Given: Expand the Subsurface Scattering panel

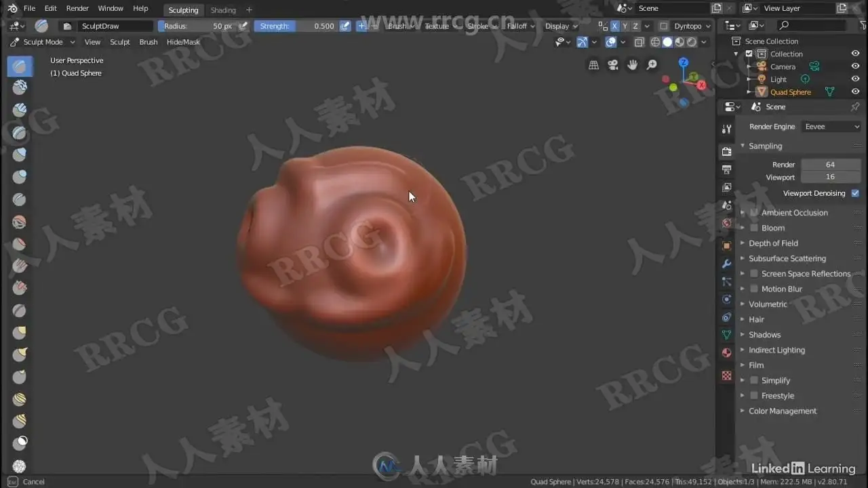Looking at the screenshot, I should click(x=787, y=258).
